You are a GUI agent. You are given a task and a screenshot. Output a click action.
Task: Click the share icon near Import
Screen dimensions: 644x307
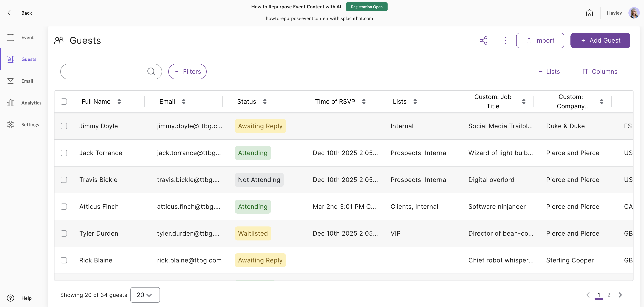(483, 40)
